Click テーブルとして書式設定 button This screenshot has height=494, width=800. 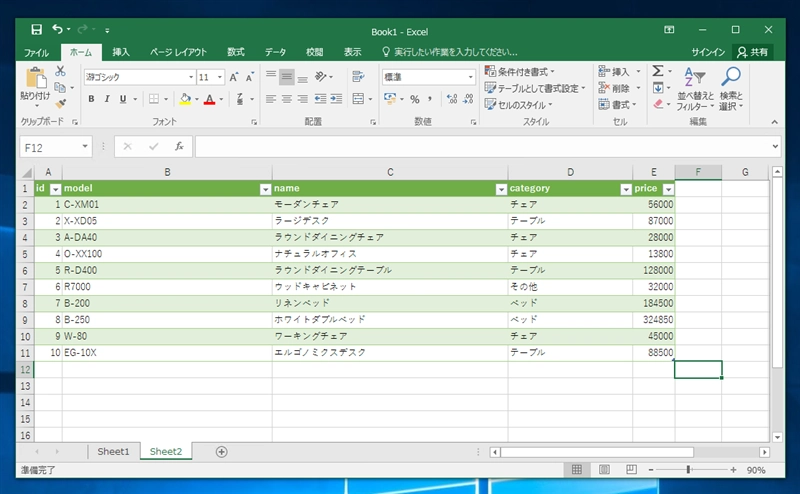tap(535, 88)
